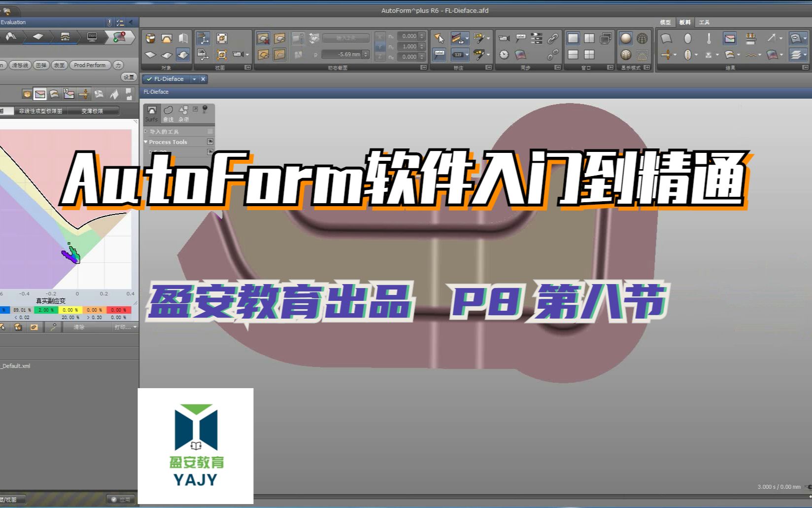
Task: Click the thinning ellipse result icon
Action: (x=688, y=38)
